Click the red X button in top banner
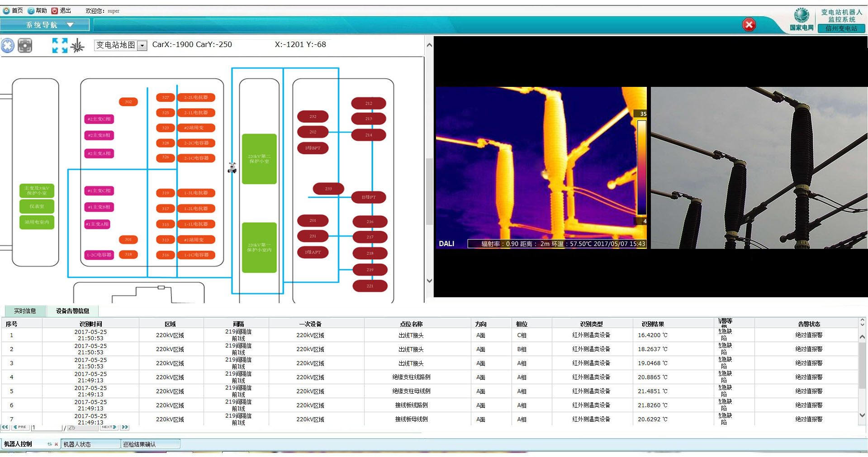The width and height of the screenshot is (868, 457). tap(749, 25)
